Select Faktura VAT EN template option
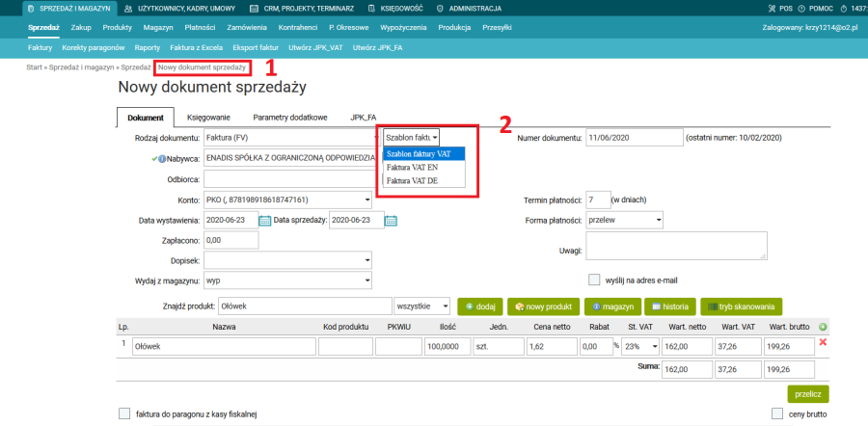This screenshot has height=426, width=868. [x=409, y=167]
